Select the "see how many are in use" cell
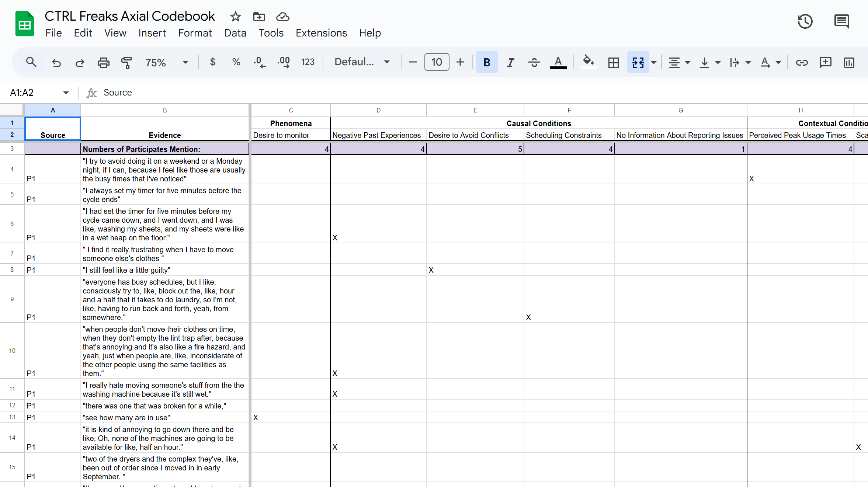868x487 pixels. pos(165,417)
